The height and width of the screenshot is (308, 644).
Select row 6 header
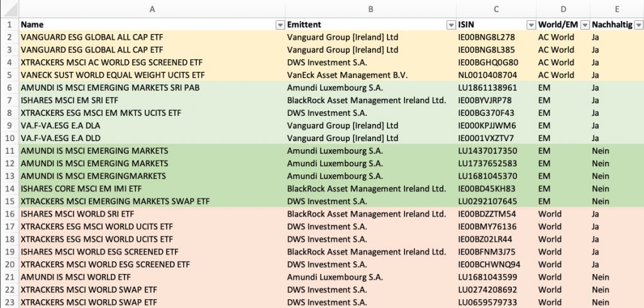coord(9,88)
